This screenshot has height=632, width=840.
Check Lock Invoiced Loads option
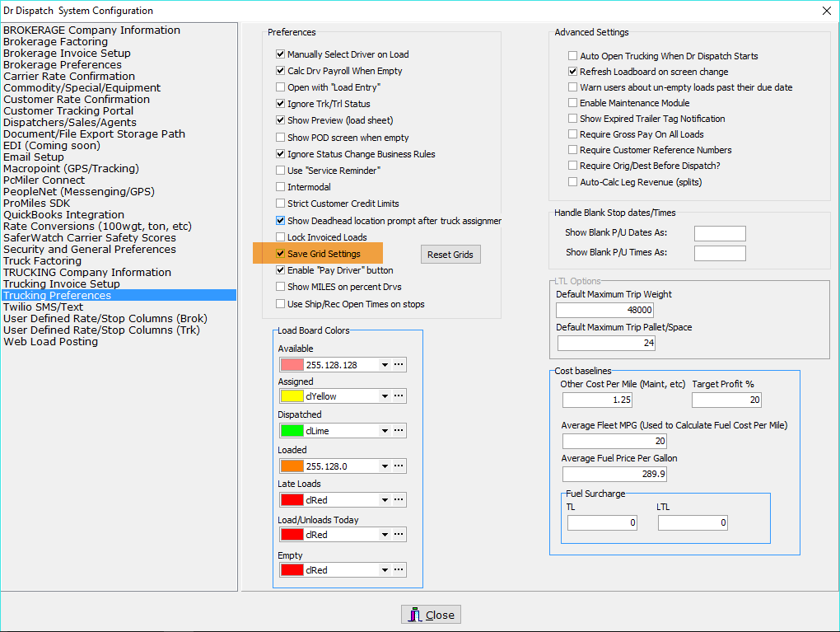pos(280,237)
